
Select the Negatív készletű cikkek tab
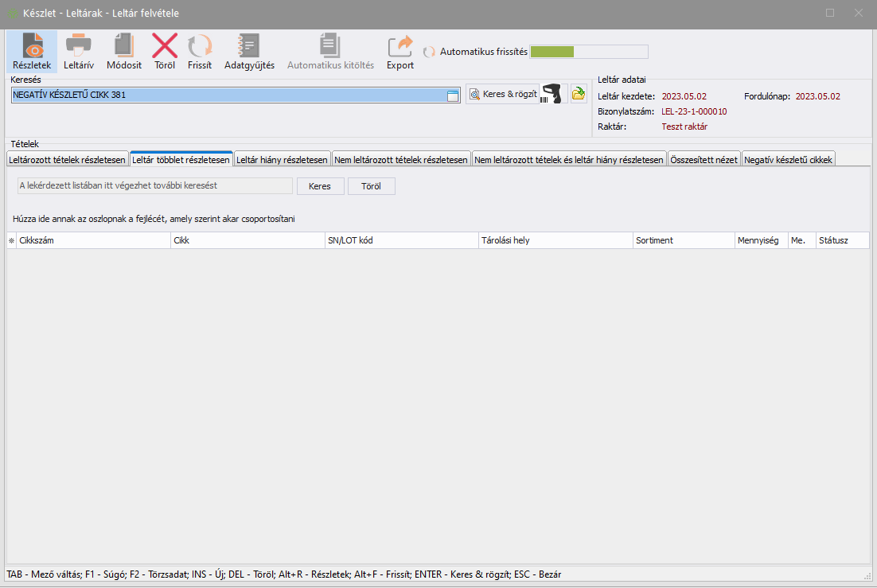(x=788, y=160)
